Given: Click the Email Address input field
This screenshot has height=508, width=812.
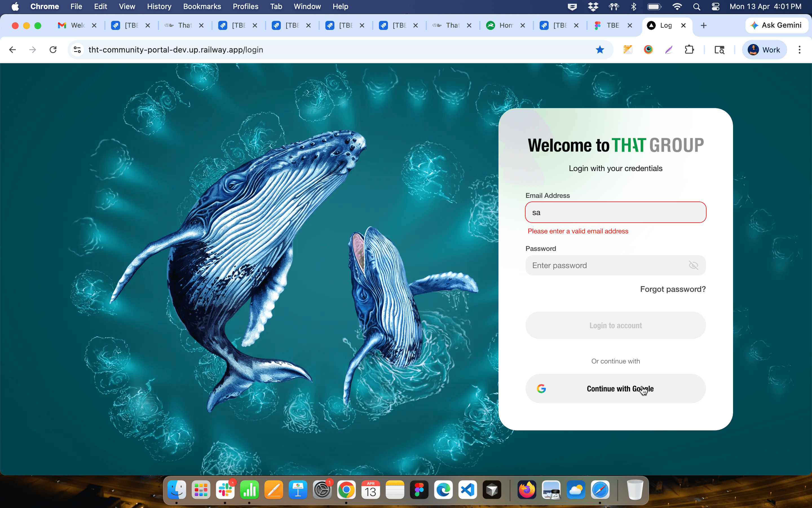Looking at the screenshot, I should pos(615,212).
